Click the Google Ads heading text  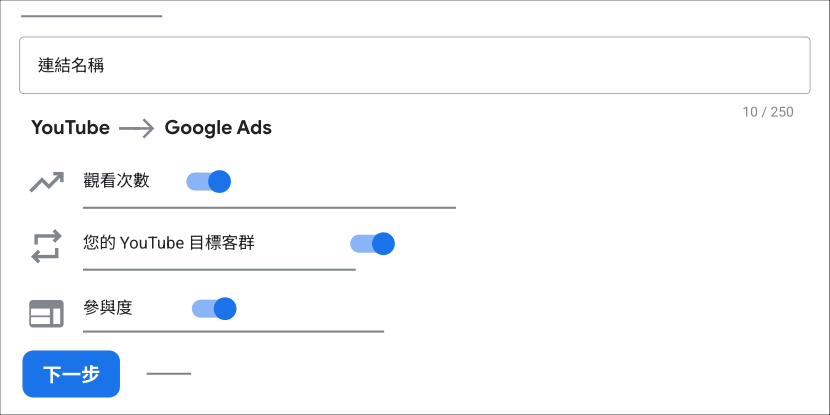(218, 128)
